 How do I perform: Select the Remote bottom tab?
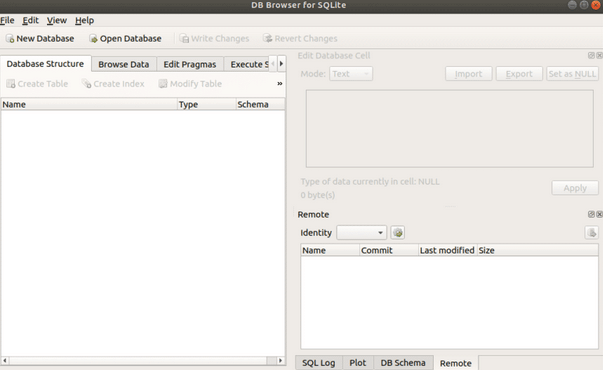click(x=456, y=363)
